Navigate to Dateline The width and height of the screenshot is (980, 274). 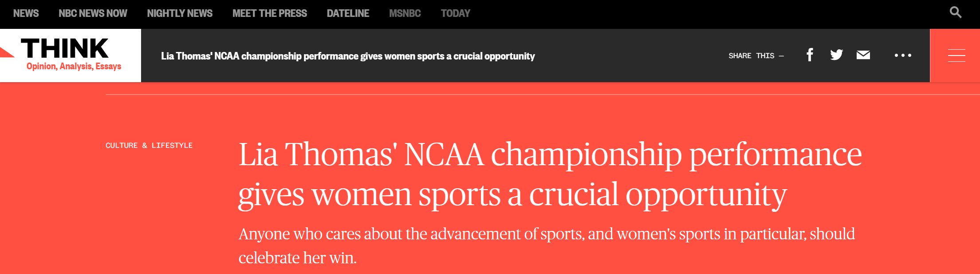point(348,13)
